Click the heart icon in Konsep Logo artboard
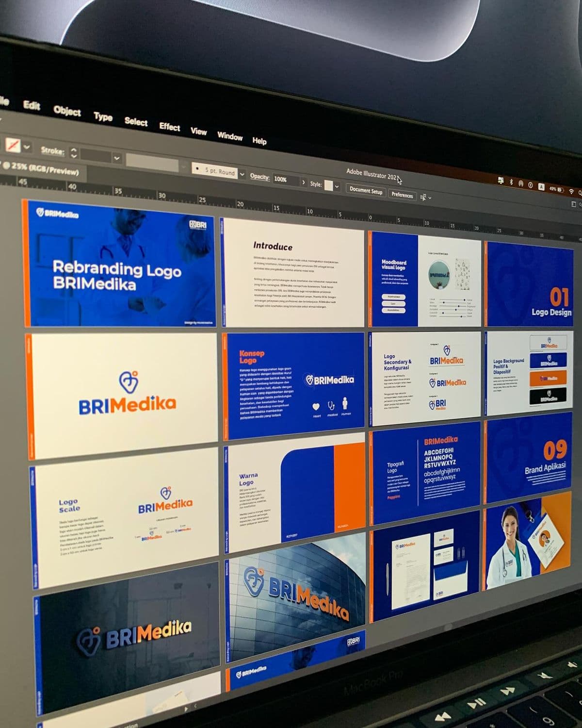The height and width of the screenshot is (728, 582). 316,407
